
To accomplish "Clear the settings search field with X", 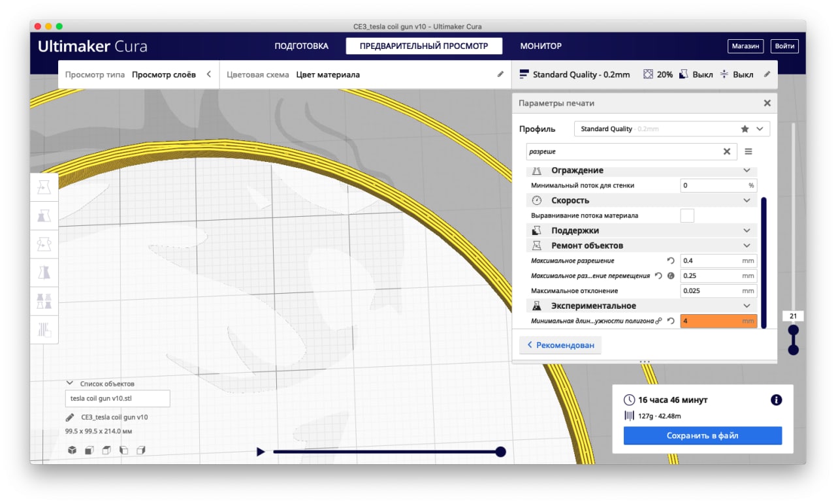I will click(x=727, y=151).
